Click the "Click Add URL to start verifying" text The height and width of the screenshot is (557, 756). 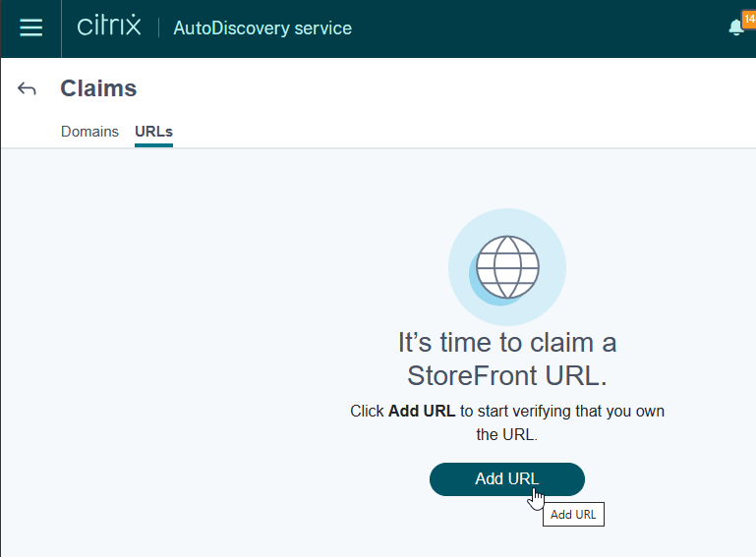coord(507,422)
